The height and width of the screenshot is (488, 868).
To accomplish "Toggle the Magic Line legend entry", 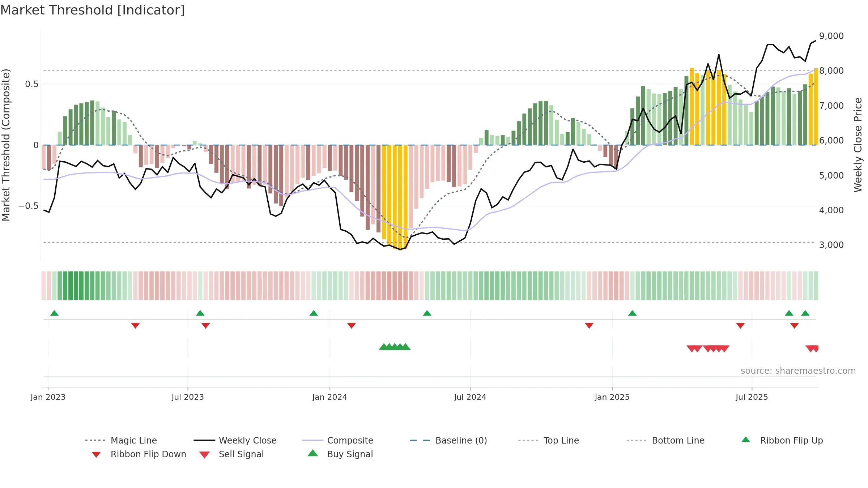I will click(x=121, y=440).
